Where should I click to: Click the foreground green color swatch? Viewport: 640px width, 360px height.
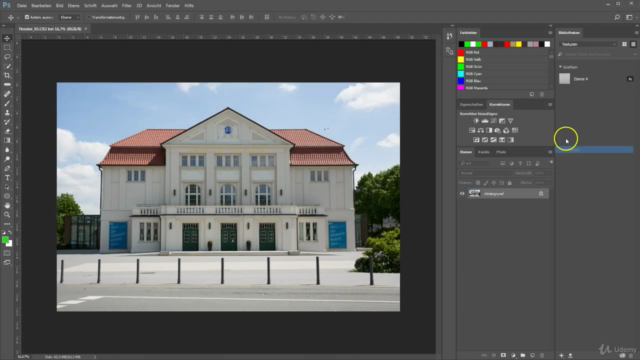click(5, 240)
